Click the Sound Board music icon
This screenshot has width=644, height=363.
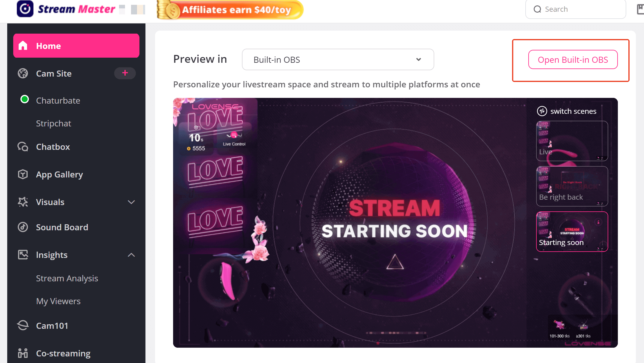[23, 227]
